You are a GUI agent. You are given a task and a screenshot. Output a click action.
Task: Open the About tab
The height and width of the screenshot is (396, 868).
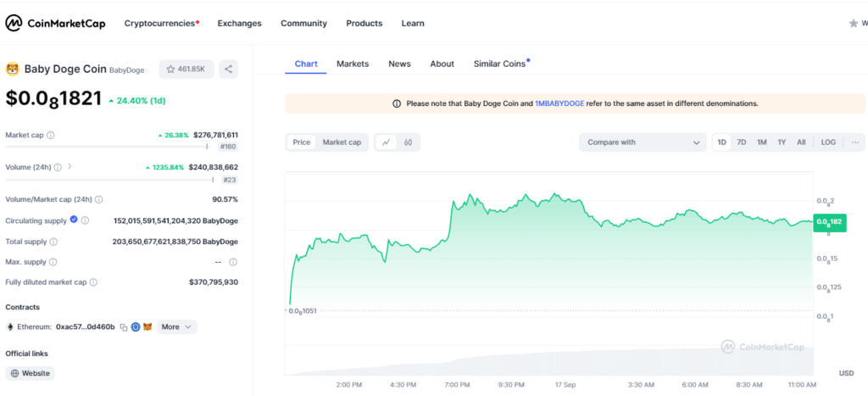tap(442, 64)
